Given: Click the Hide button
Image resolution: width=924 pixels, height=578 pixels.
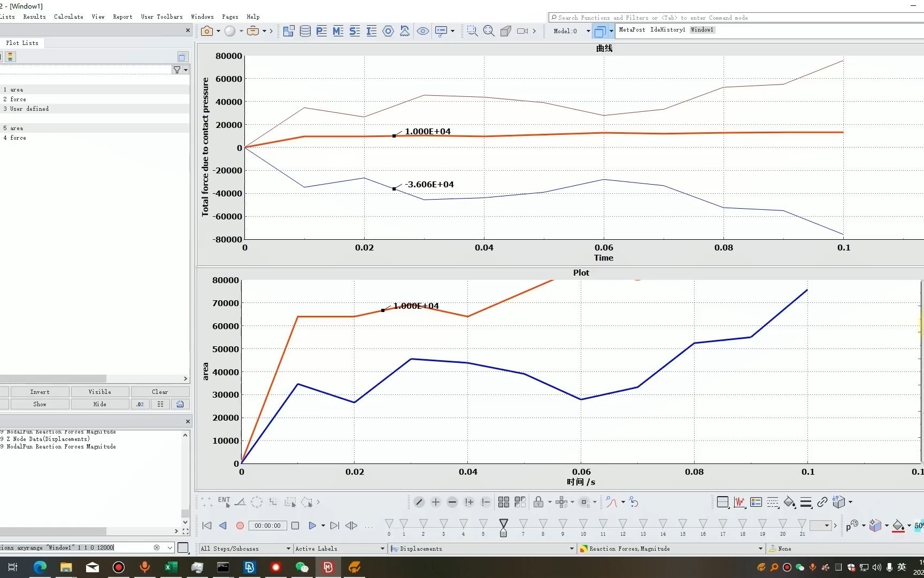Looking at the screenshot, I should click(100, 404).
